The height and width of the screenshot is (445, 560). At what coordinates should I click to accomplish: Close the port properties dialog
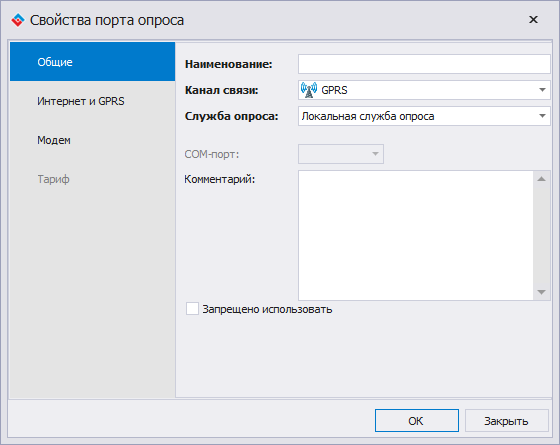(x=533, y=20)
